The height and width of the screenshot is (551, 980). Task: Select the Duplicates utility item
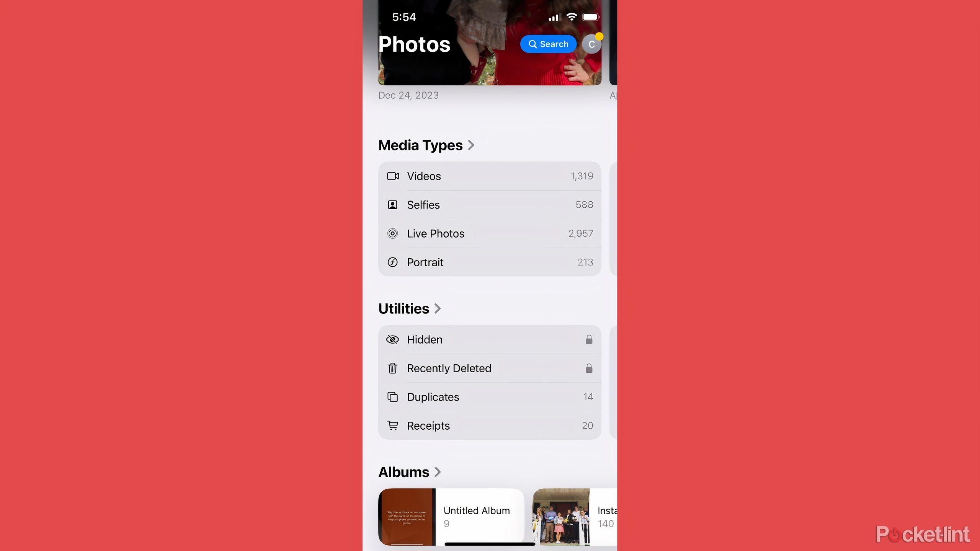coord(489,397)
